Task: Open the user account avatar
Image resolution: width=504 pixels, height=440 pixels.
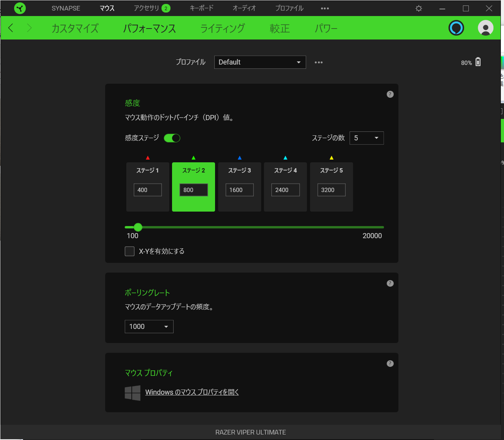Action: [486, 28]
